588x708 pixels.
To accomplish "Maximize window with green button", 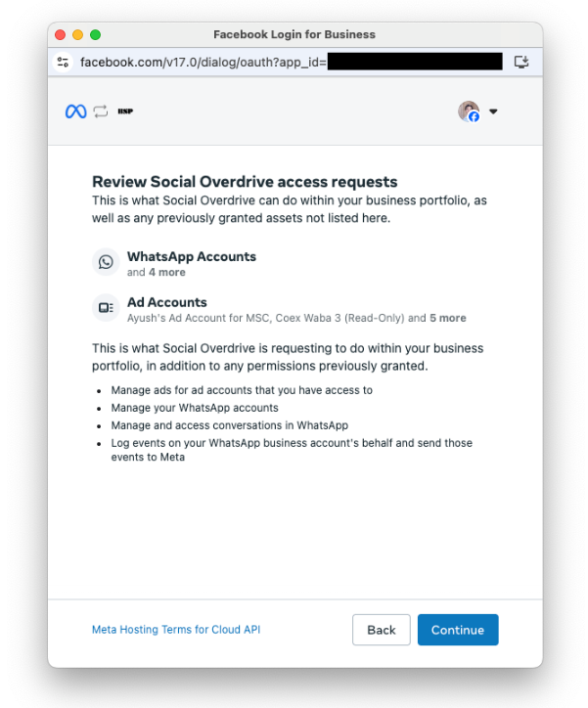I will tap(95, 35).
